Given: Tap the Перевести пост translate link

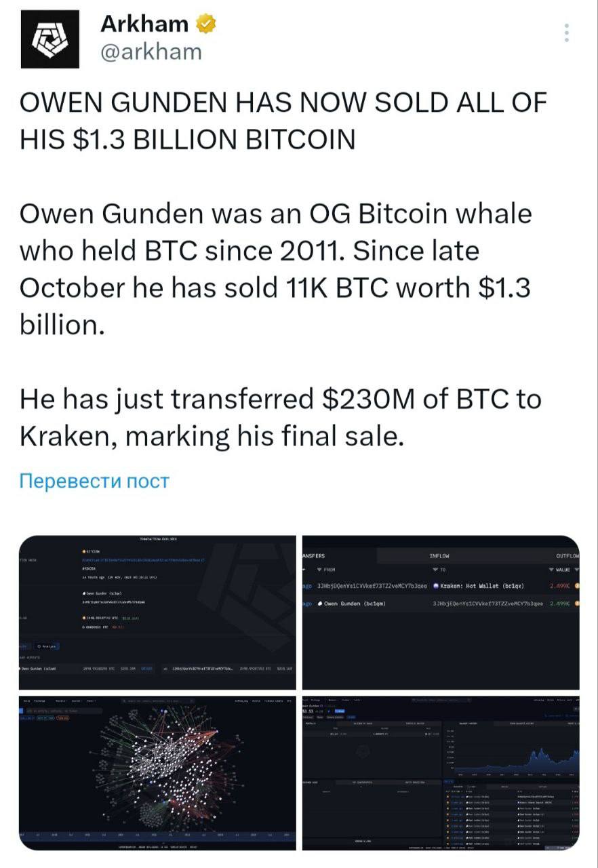Looking at the screenshot, I should (94, 481).
